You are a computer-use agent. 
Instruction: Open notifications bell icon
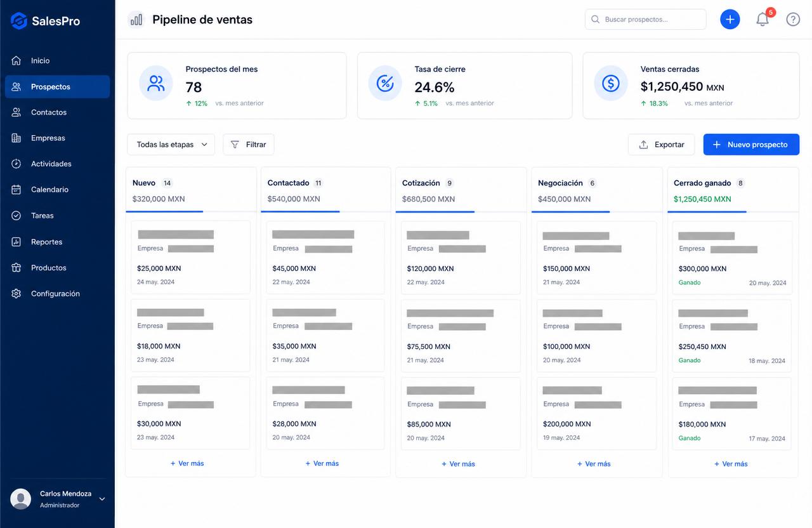[x=763, y=20]
